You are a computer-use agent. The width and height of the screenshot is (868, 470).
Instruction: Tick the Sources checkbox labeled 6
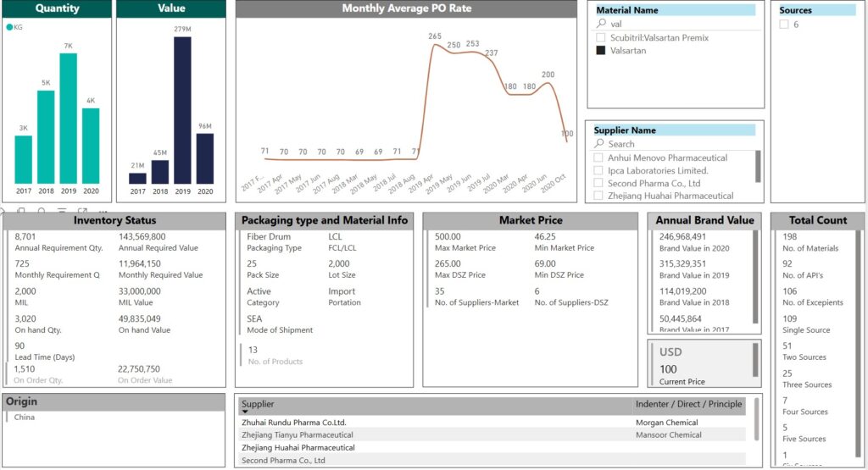pyautogui.click(x=784, y=24)
